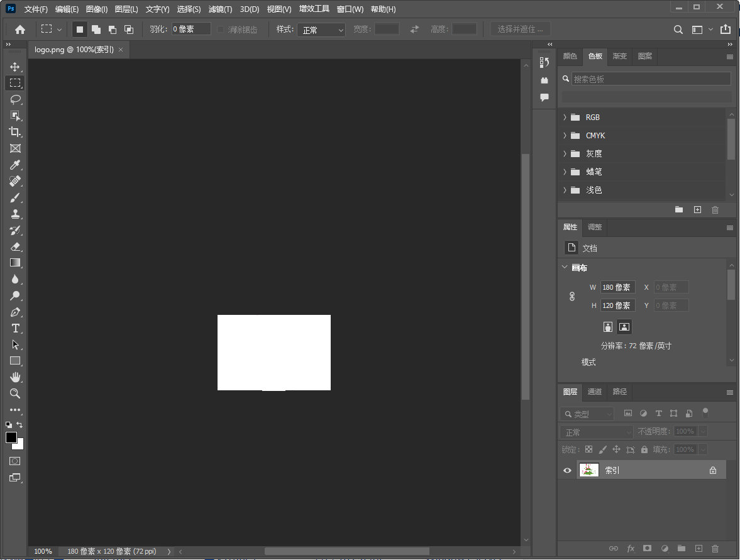
Task: Swap foreground and background colors
Action: 19,425
